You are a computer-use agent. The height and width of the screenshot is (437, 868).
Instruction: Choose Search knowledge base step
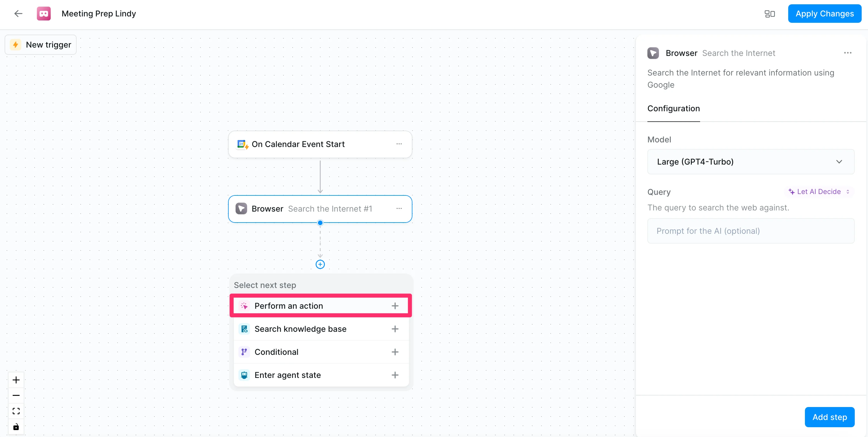[321, 329]
